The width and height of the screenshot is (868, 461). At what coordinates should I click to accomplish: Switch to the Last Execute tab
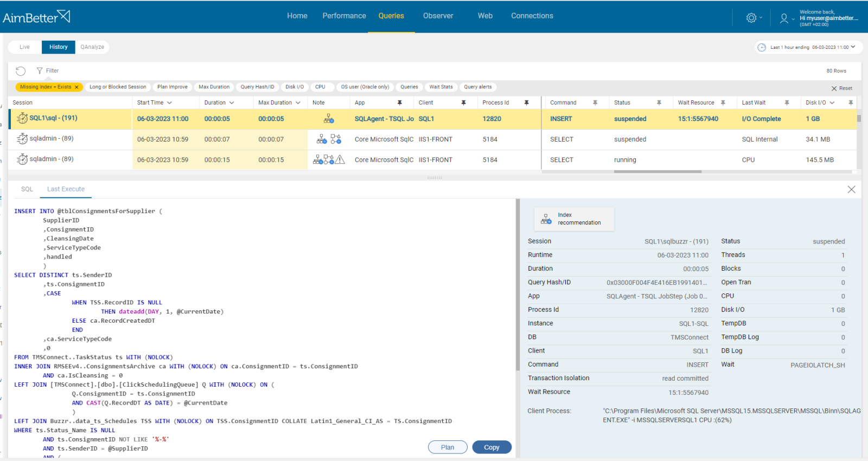pyautogui.click(x=66, y=189)
